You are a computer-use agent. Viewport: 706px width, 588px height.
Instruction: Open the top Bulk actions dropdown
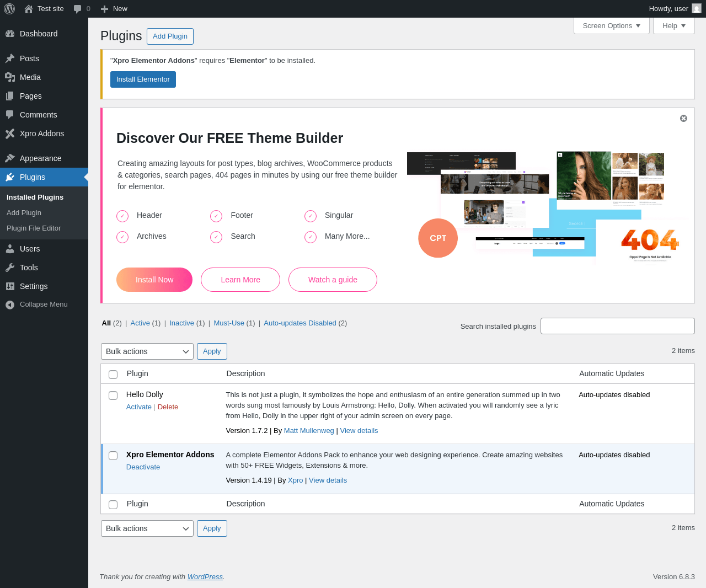coord(147,351)
